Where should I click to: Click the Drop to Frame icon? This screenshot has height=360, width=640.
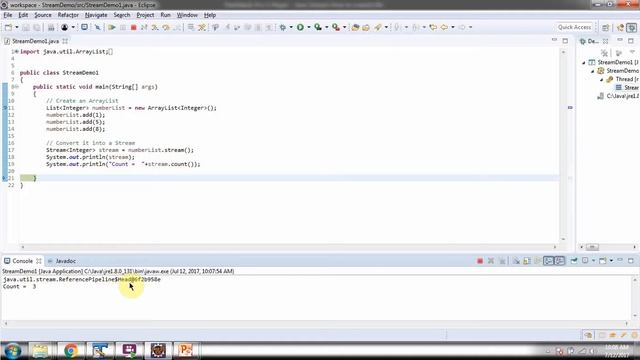tap(191, 27)
